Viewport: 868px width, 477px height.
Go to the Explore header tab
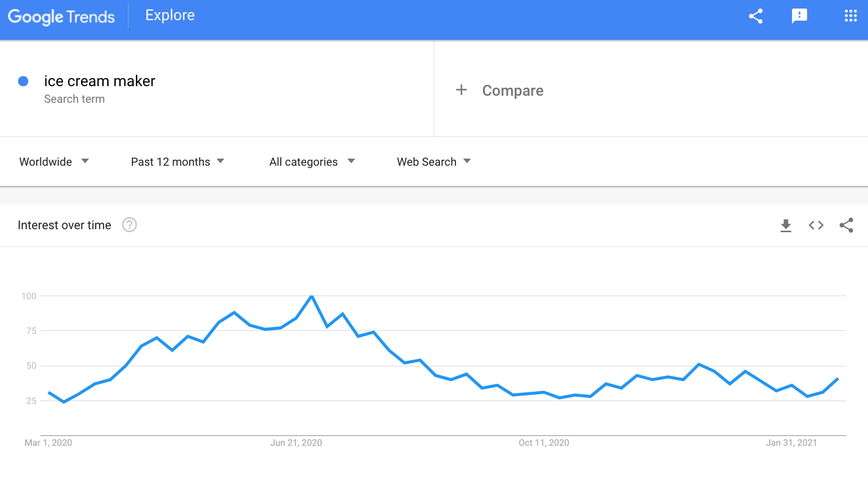[x=170, y=16]
